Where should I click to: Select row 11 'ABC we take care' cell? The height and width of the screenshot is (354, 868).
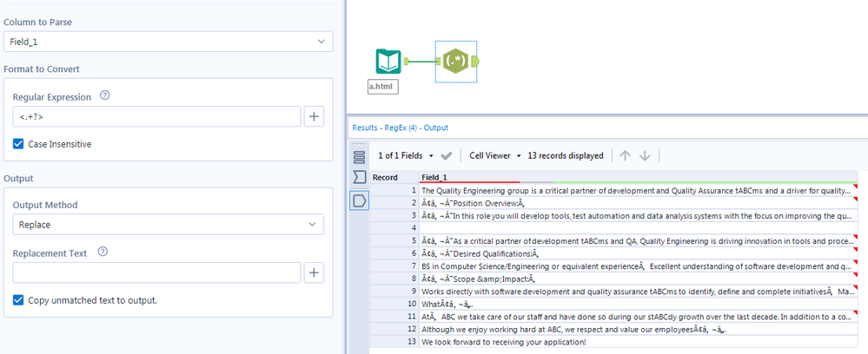coord(639,317)
